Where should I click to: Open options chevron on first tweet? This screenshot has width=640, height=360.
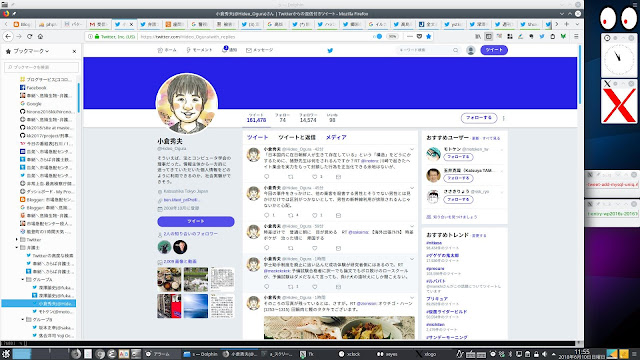[412, 149]
